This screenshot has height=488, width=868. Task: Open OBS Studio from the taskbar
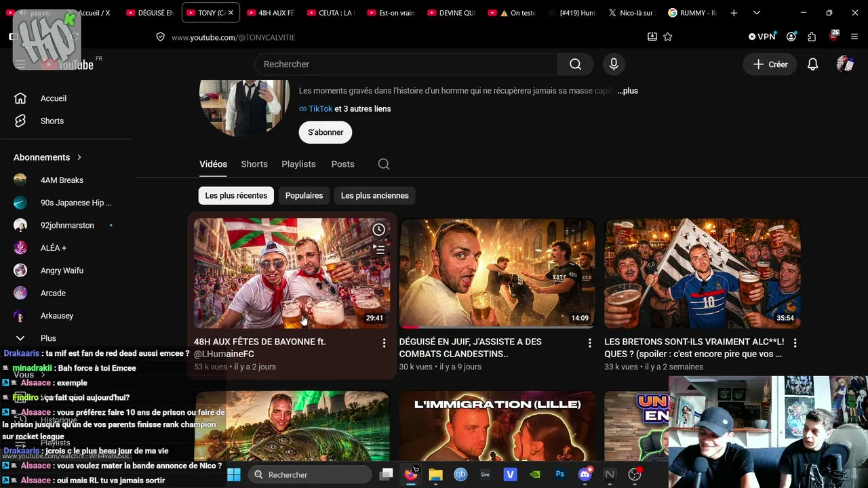coord(635,474)
